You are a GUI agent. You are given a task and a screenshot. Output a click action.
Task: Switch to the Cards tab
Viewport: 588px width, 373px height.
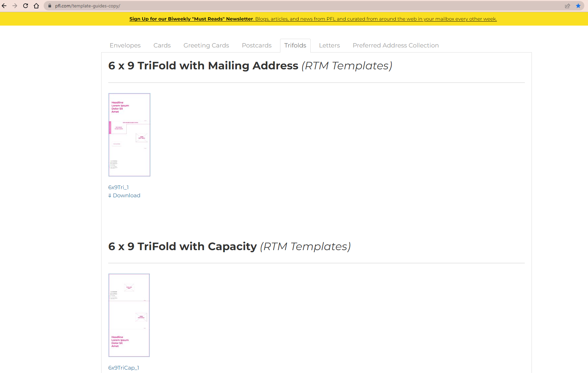(162, 45)
